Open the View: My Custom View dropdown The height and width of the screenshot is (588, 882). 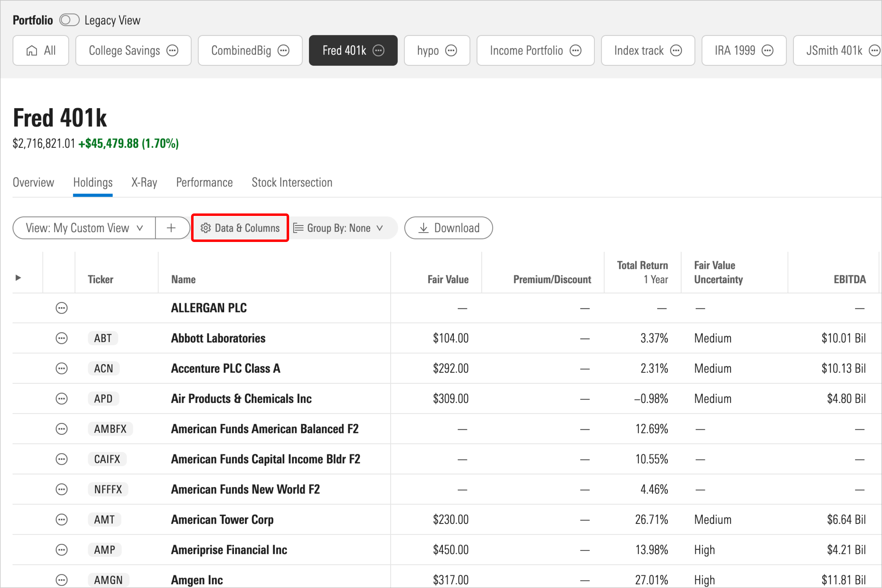85,228
